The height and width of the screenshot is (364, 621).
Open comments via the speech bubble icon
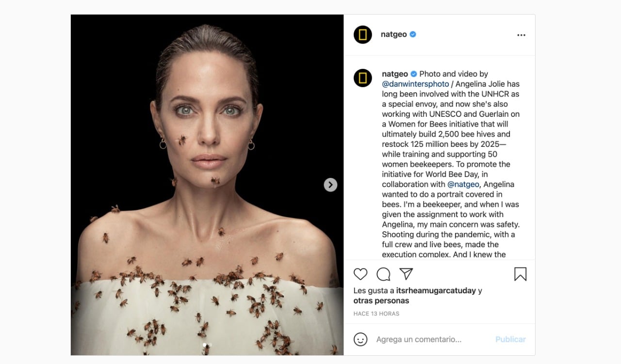(383, 274)
